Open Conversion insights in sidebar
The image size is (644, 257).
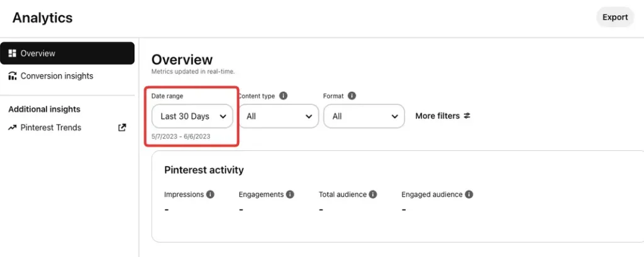tap(57, 76)
